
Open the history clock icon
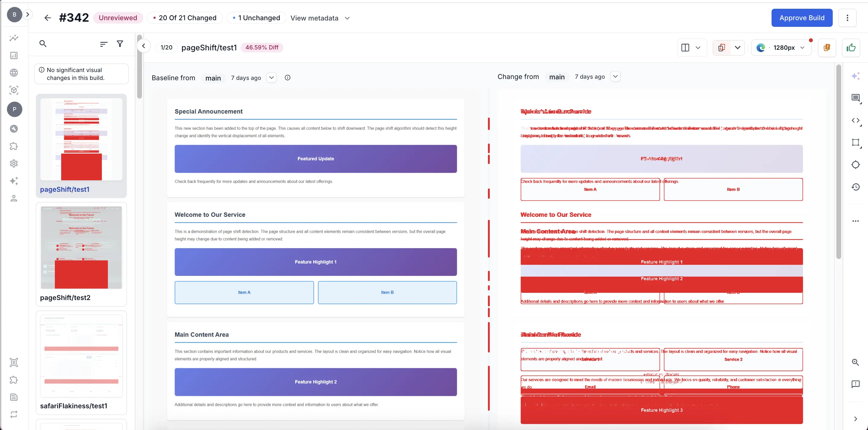(856, 187)
